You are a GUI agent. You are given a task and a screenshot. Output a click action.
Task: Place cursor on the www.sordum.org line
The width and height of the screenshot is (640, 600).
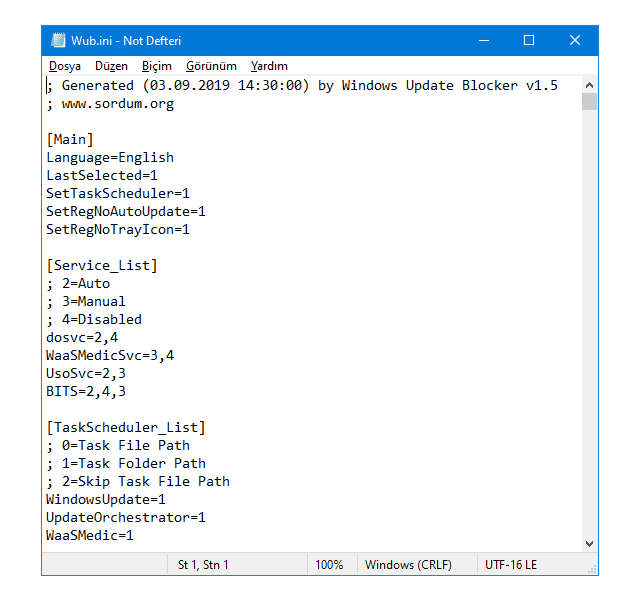[x=110, y=104]
